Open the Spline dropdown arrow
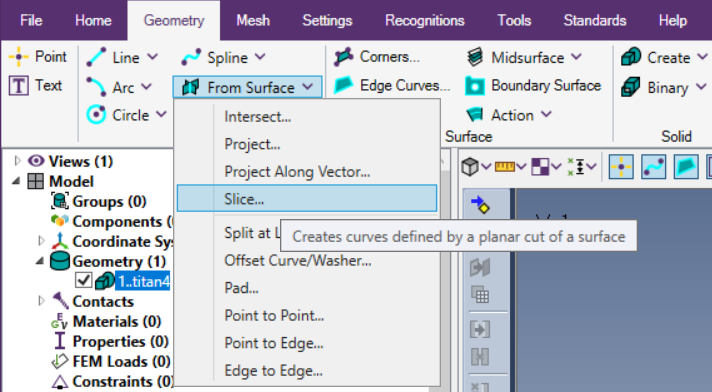 point(260,57)
